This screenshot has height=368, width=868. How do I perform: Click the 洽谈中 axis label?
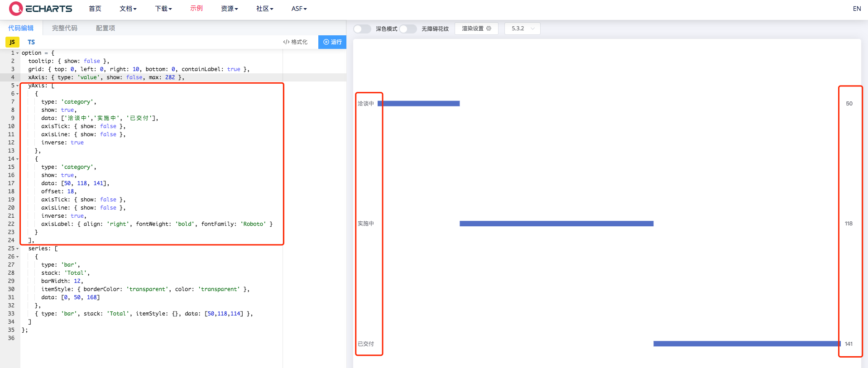(366, 104)
